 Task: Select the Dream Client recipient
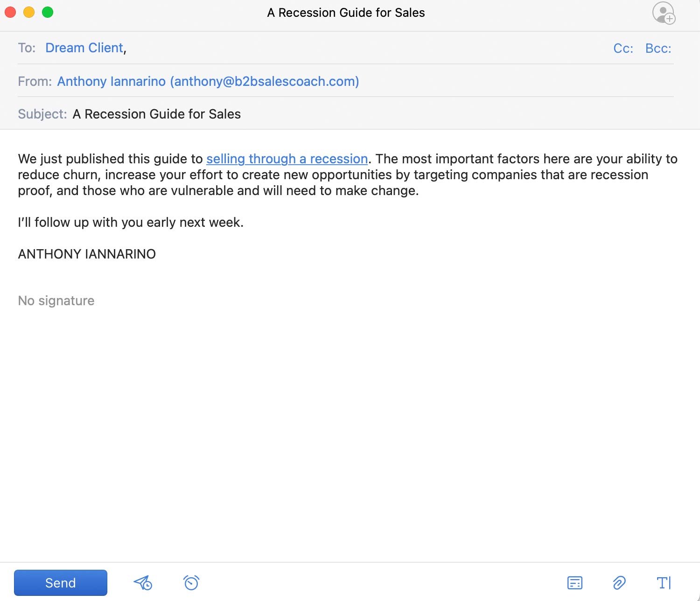click(x=84, y=48)
